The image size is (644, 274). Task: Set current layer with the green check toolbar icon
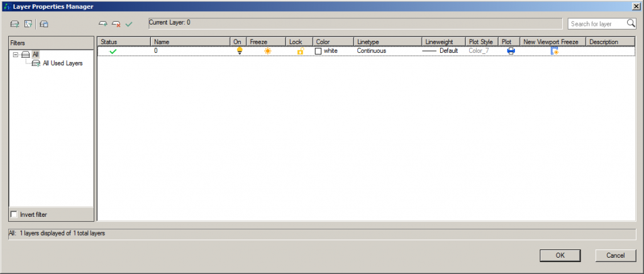click(129, 25)
